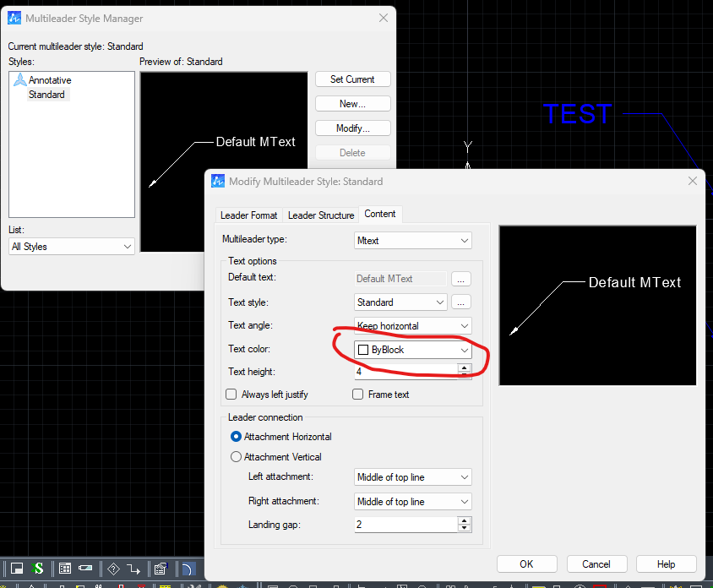Expand the Text angle dropdown

pos(413,326)
